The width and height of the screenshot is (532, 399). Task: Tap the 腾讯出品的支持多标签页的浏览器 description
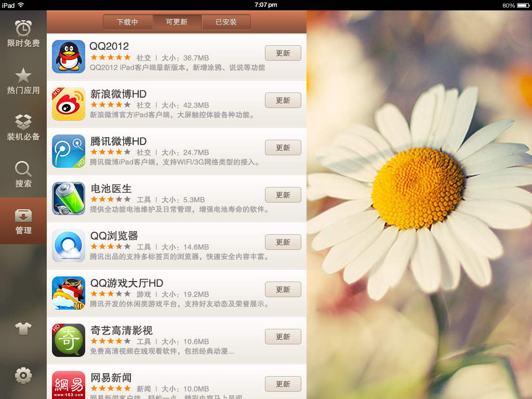180,257
